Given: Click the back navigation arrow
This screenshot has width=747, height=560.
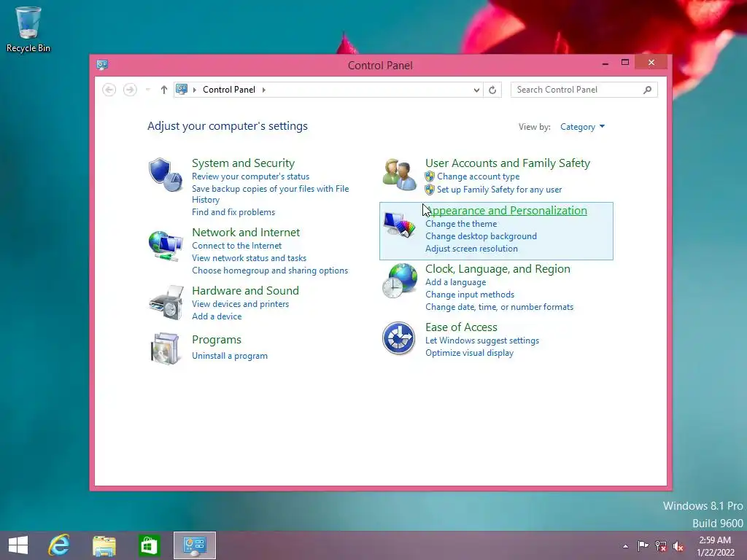Looking at the screenshot, I should [x=109, y=90].
